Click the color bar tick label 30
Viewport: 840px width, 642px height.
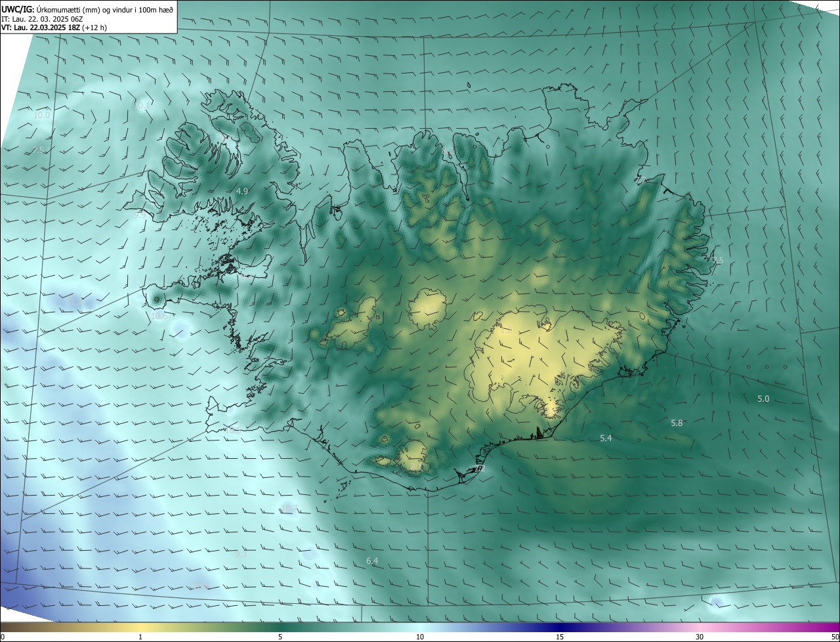(x=700, y=637)
